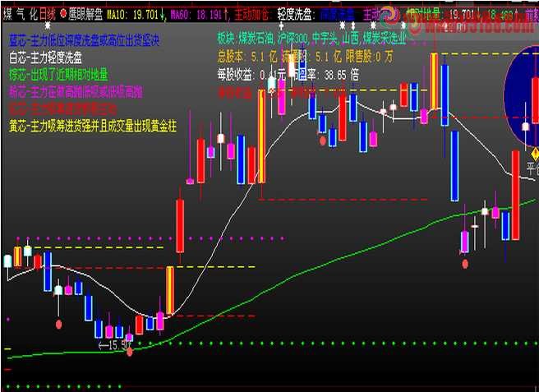Click the ←15.5 lowest price label
Viewport: 539px width, 392px height.
pyautogui.click(x=114, y=345)
